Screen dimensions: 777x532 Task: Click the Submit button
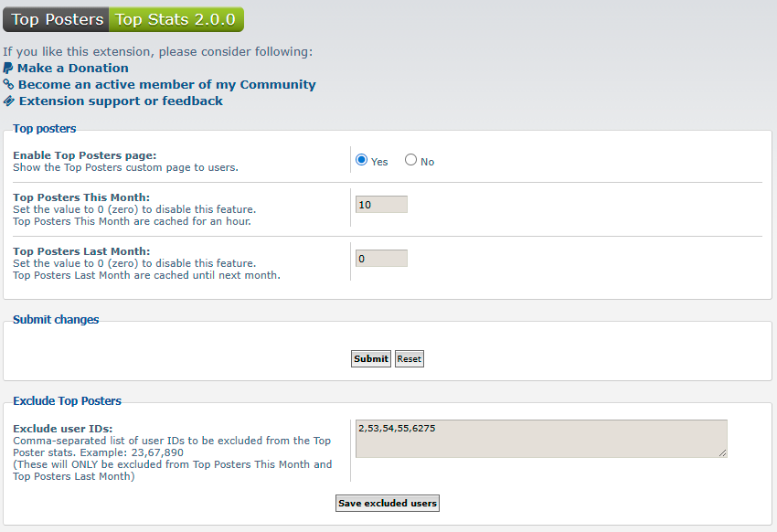point(371,358)
